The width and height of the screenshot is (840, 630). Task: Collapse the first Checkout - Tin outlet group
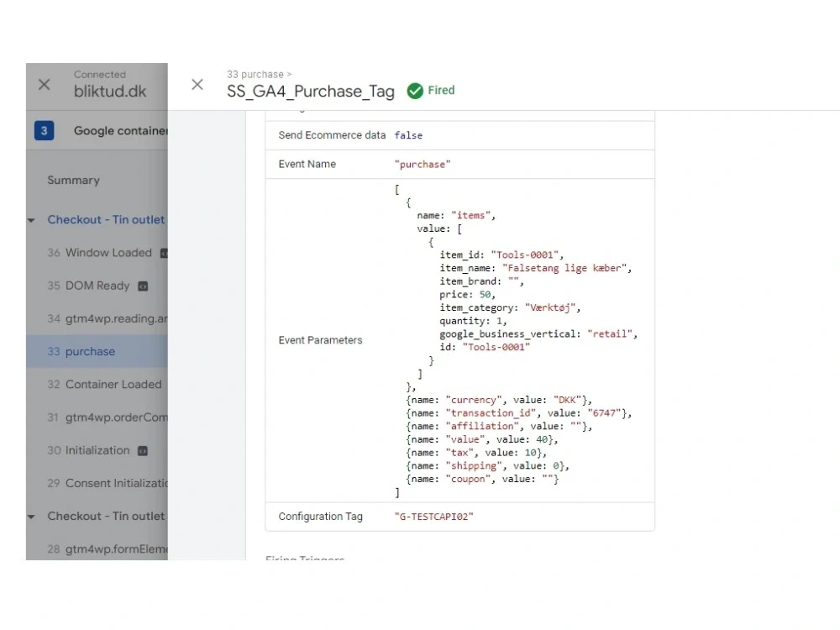point(32,220)
